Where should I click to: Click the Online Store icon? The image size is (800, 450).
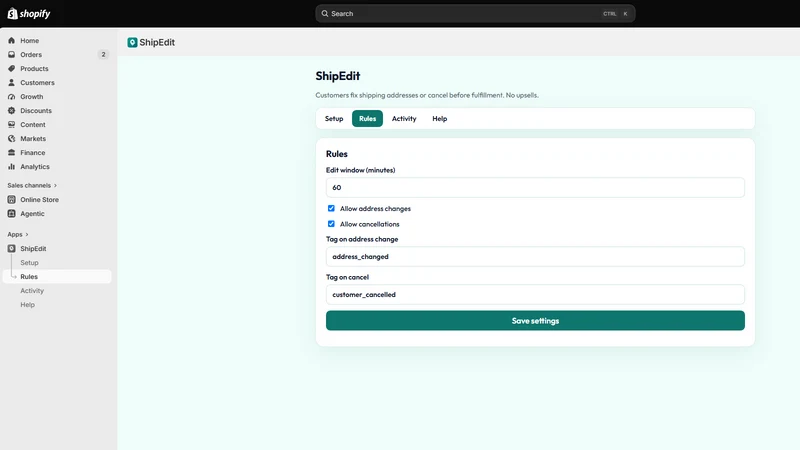(11, 199)
